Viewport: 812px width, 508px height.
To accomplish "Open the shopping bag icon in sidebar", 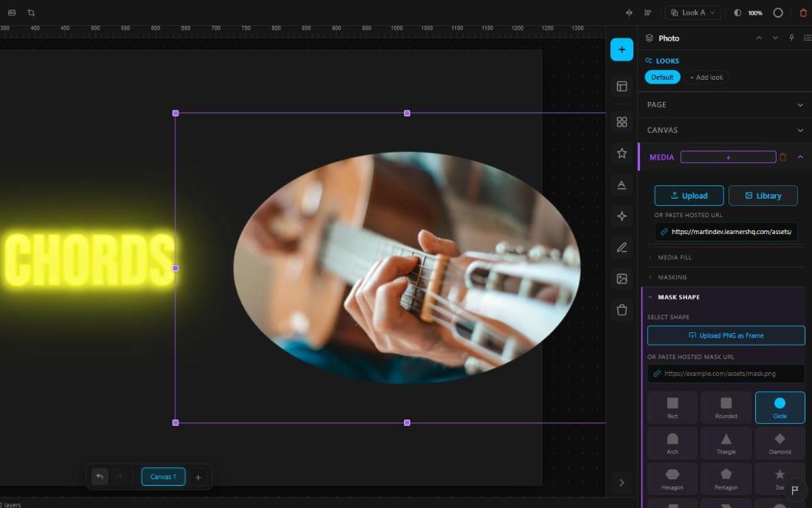I will pos(622,310).
